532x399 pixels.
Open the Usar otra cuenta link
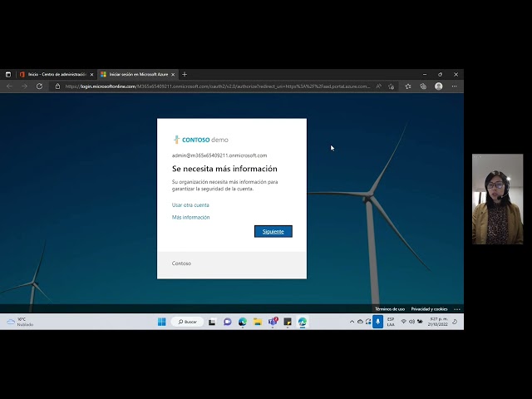pyautogui.click(x=190, y=205)
